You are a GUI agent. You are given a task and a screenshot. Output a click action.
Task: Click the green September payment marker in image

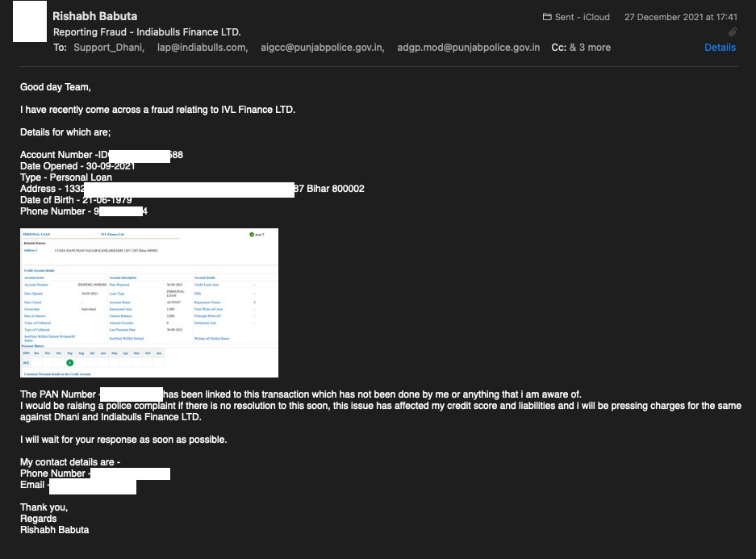coord(70,363)
